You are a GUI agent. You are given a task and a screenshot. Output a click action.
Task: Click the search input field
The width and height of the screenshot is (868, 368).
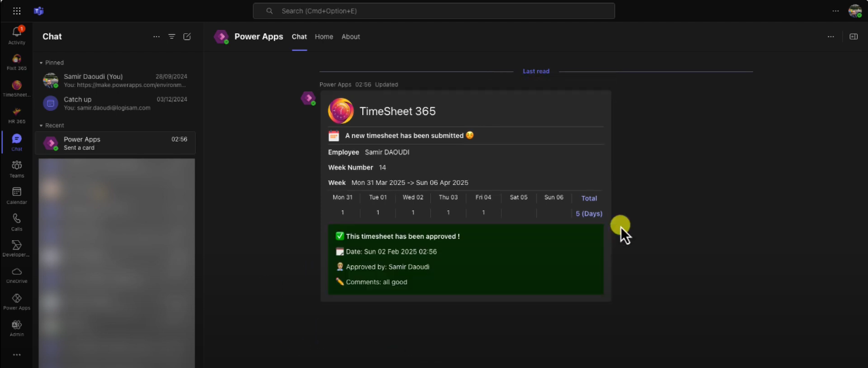tap(434, 11)
